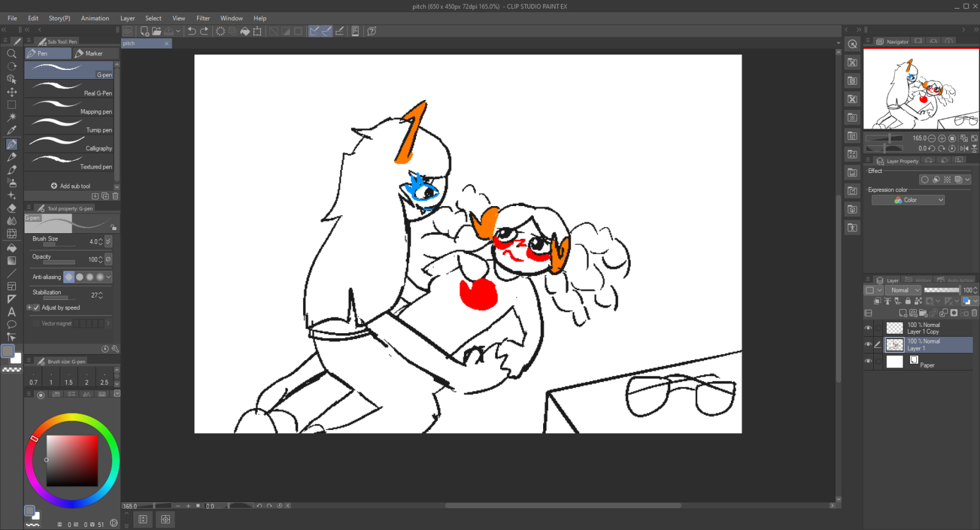Adjust the layer opacity slider
The image size is (980, 530).
pyautogui.click(x=942, y=290)
